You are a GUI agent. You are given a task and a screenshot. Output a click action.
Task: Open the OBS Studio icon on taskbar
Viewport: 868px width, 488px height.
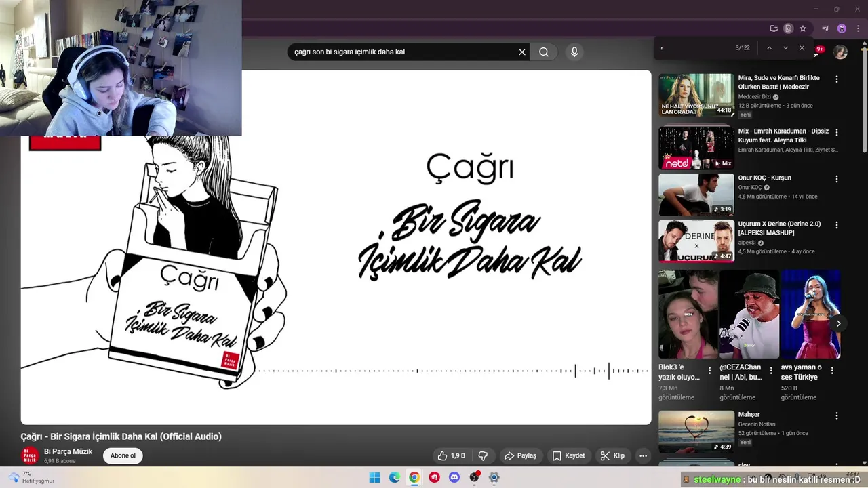point(474,477)
